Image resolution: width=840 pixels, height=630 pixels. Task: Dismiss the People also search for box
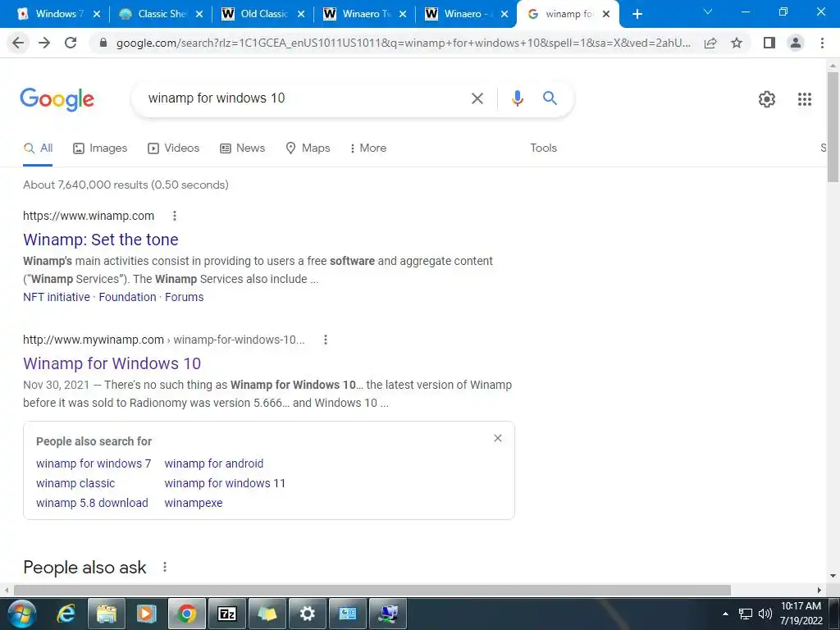coord(498,438)
